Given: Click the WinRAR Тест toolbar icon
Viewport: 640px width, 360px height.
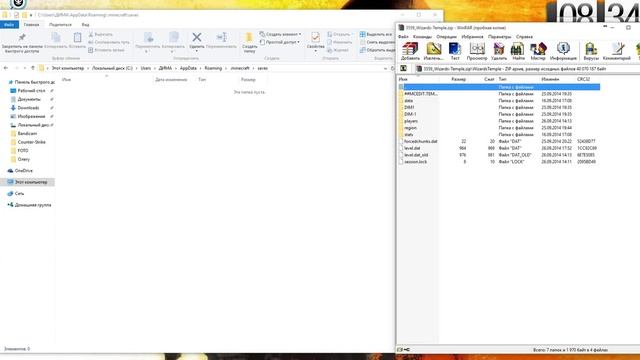Looking at the screenshot, I should click(455, 51).
